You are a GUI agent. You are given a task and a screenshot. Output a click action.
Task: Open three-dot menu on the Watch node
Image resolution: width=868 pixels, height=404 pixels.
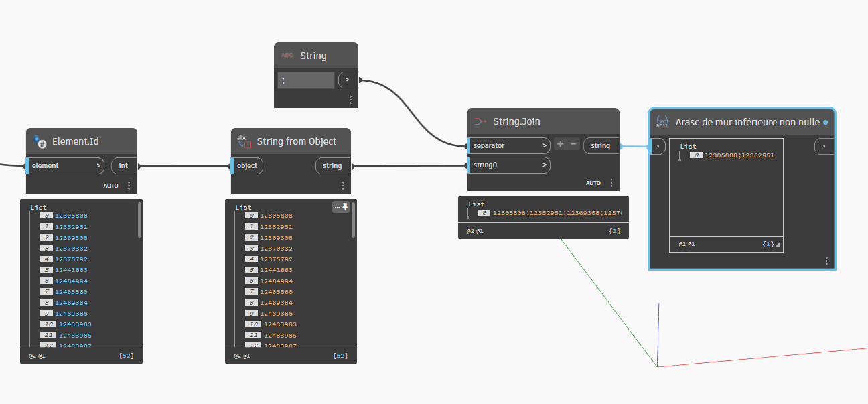click(826, 261)
